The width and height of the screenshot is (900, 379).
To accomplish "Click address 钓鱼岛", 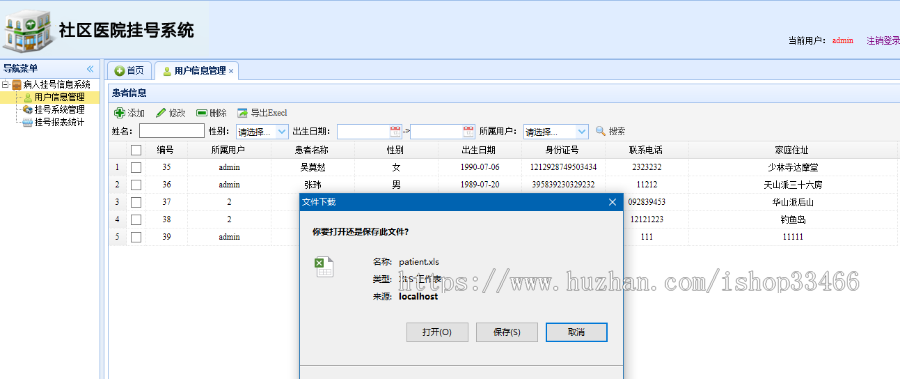I will click(x=792, y=219).
